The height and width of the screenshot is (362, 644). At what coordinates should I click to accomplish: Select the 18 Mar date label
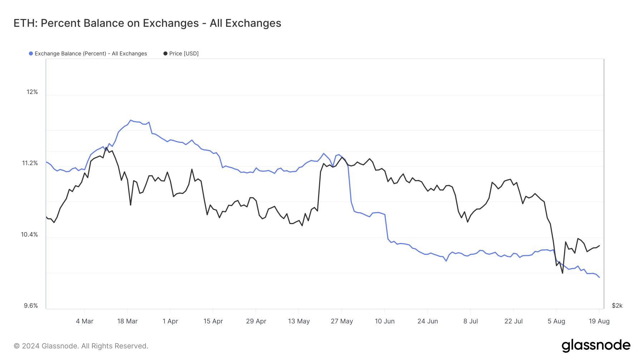(127, 321)
